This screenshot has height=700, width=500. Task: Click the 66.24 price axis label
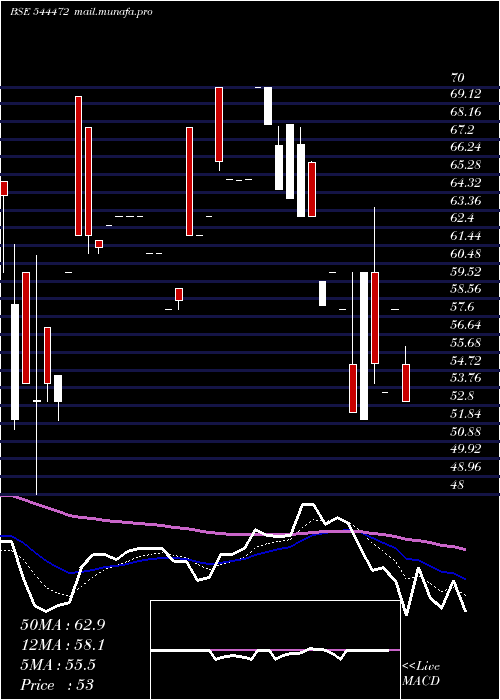click(466, 147)
